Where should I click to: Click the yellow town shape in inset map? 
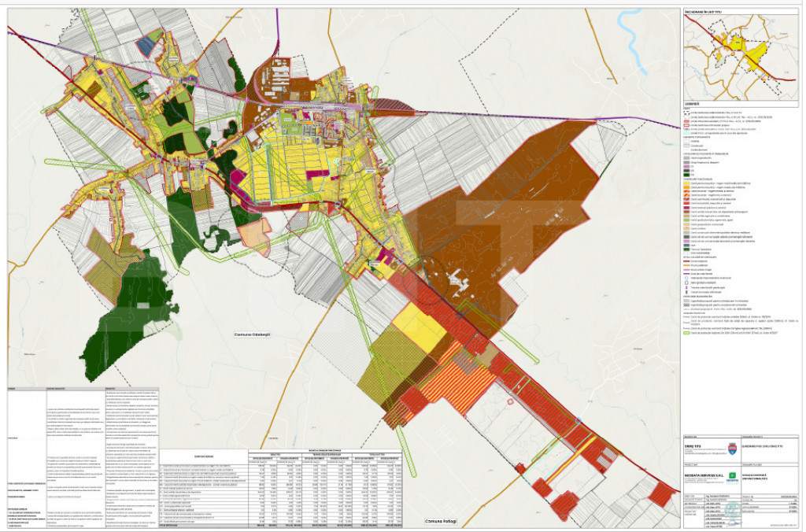753,57
